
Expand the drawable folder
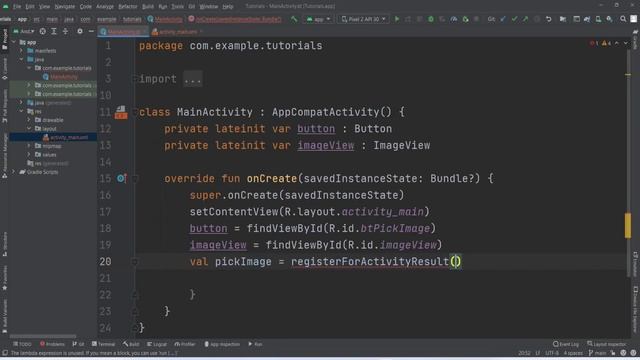pyautogui.click(x=29, y=120)
